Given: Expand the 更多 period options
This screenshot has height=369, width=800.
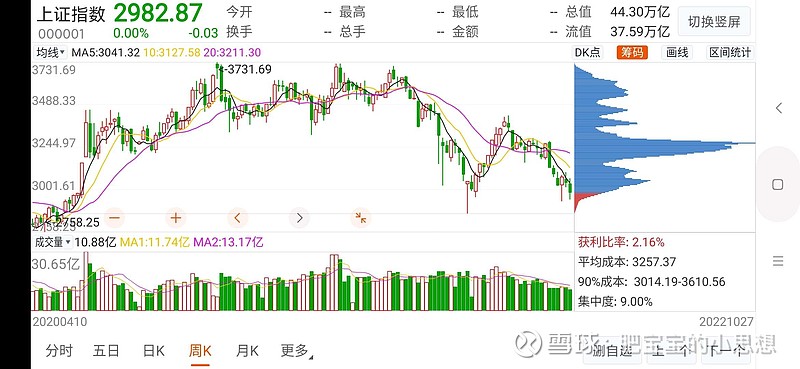Looking at the screenshot, I should pyautogui.click(x=296, y=351).
